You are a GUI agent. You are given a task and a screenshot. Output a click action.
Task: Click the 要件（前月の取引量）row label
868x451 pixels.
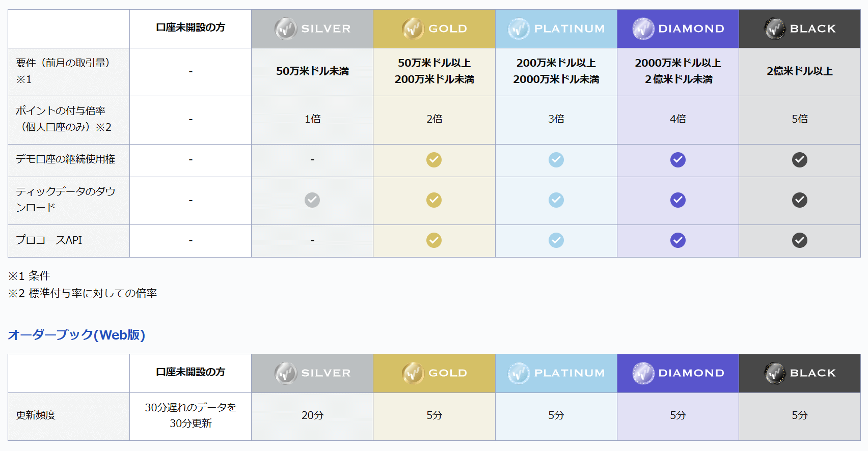pyautogui.click(x=63, y=71)
